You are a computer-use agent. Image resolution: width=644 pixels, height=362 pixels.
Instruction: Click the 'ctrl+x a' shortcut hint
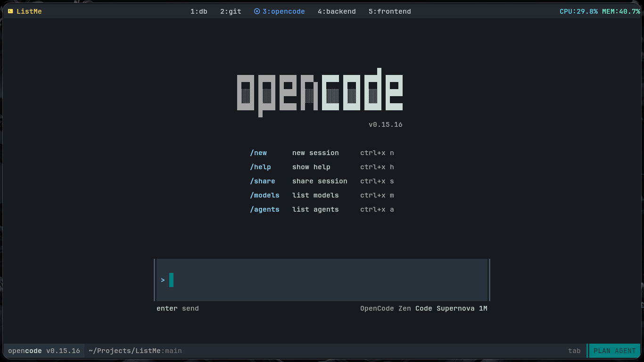point(377,210)
